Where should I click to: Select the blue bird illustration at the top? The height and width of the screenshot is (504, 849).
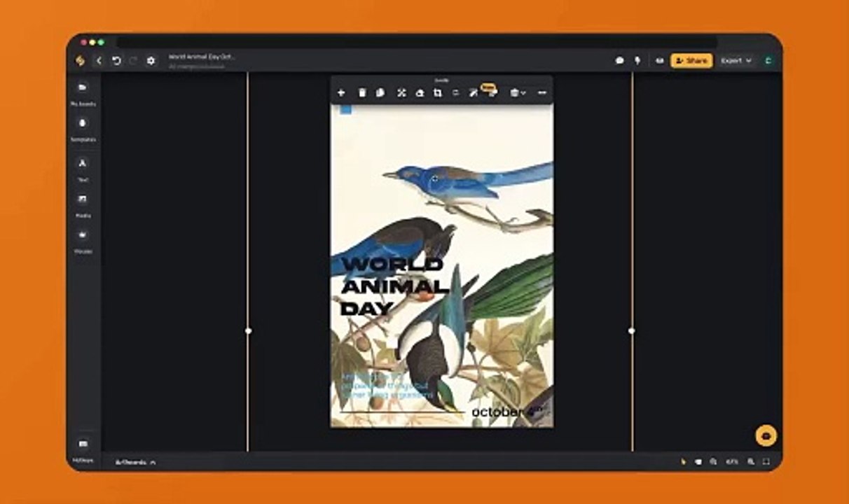coord(467,183)
